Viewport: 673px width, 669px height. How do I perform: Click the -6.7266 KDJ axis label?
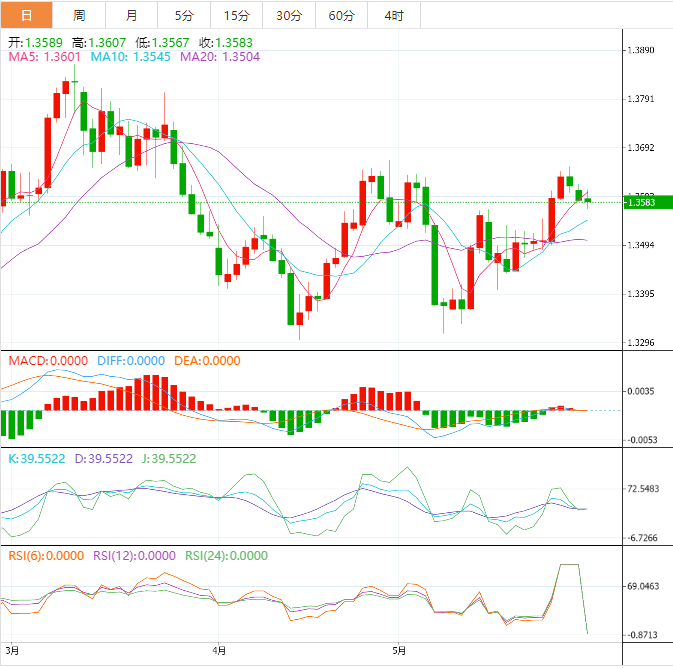[642, 538]
